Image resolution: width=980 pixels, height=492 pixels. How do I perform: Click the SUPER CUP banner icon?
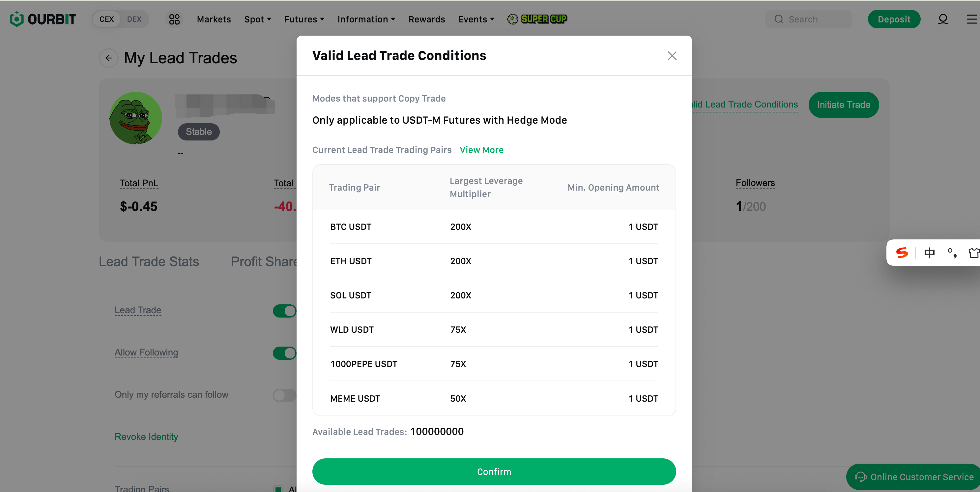pos(537,19)
